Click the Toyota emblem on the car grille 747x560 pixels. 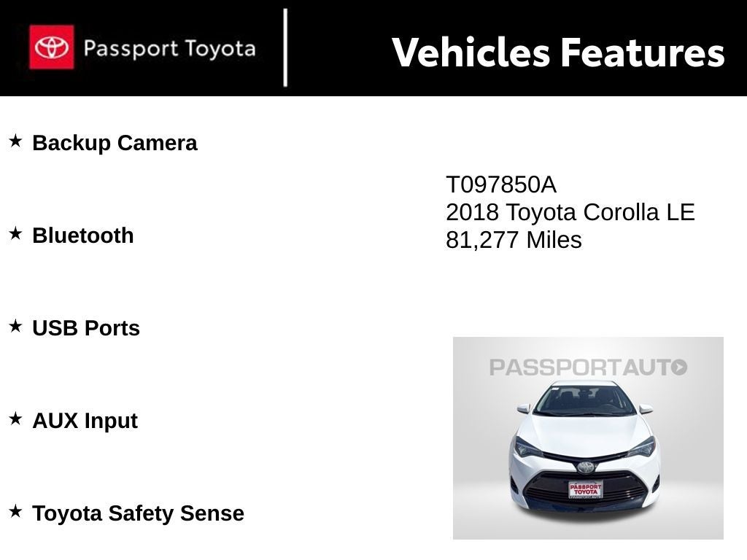[x=586, y=467]
